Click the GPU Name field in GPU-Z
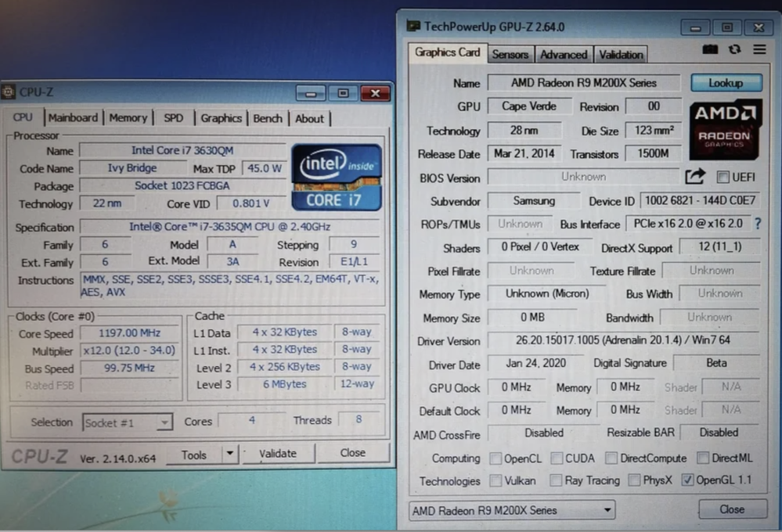This screenshot has width=782, height=532. (584, 83)
